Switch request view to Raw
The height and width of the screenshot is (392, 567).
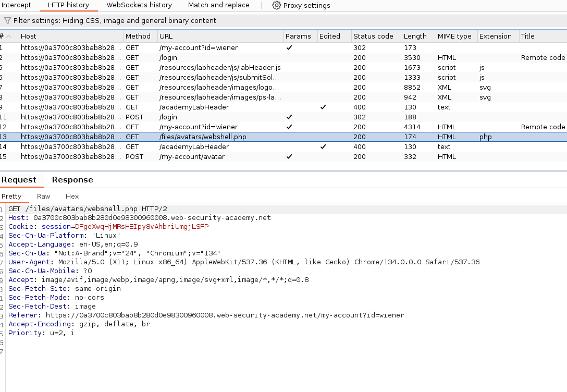(x=43, y=197)
